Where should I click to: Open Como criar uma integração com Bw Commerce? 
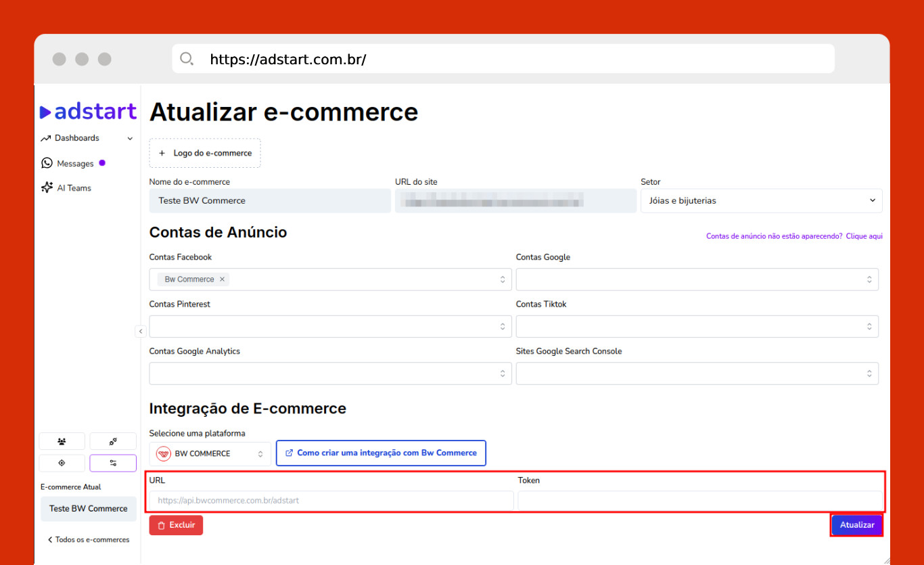click(381, 453)
